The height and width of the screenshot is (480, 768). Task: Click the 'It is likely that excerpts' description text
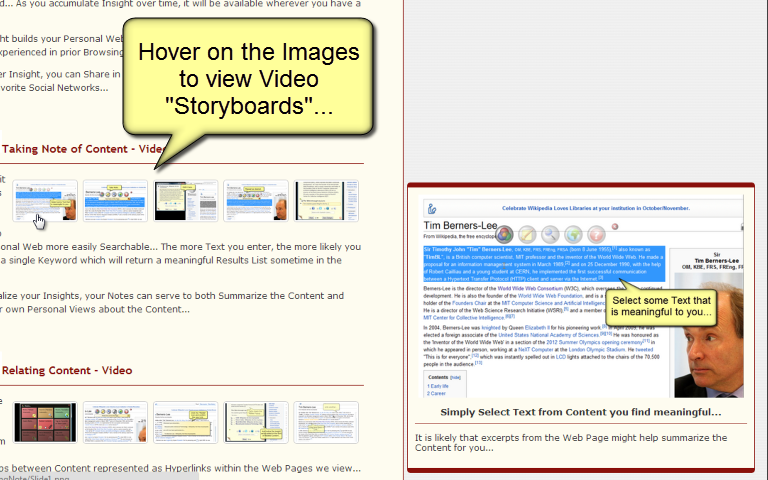click(571, 443)
